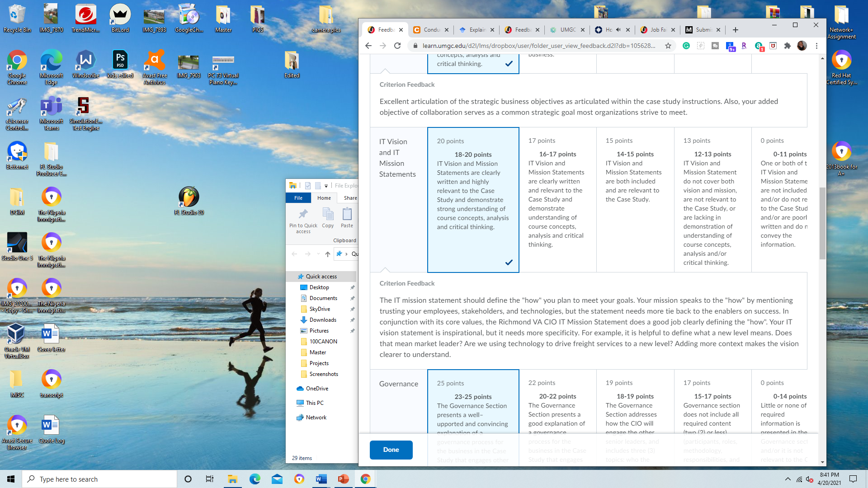Screen dimensions: 868x488
Task: Go up one folder level in File Explorer
Action: pos(328,254)
